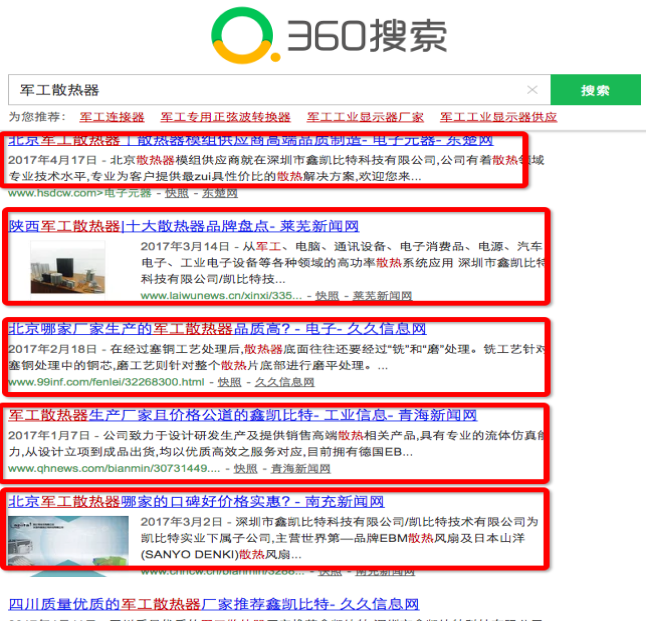
Task: Click the 为您推荐 label
Action: pyautogui.click(x=37, y=117)
